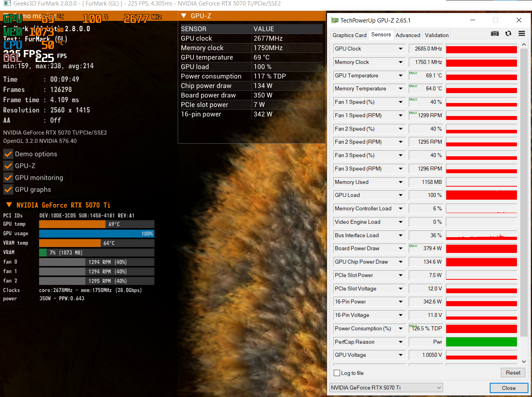This screenshot has width=532, height=397.
Task: Click the green PerfCap Reason graph
Action: [x=481, y=342]
